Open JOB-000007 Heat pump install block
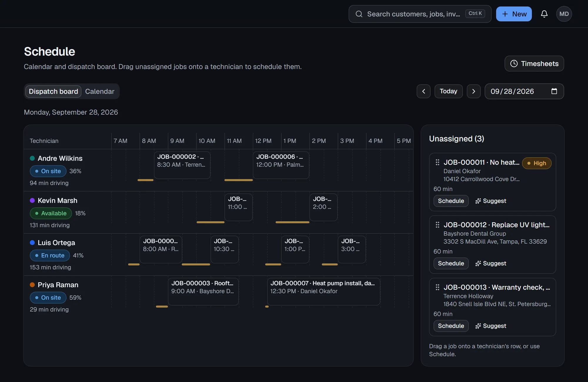Image resolution: width=588 pixels, height=382 pixels. coord(324,292)
